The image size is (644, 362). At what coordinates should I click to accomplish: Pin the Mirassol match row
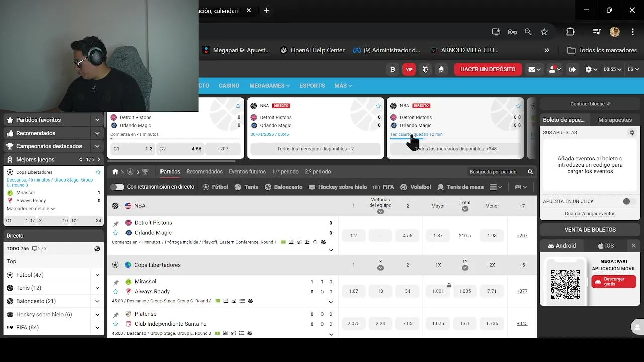coord(116,283)
